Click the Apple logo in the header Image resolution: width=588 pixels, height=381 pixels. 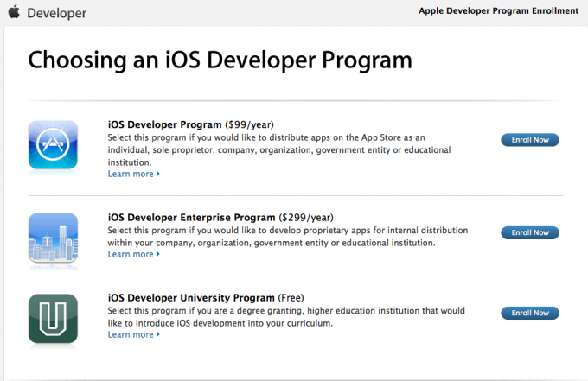(x=14, y=11)
